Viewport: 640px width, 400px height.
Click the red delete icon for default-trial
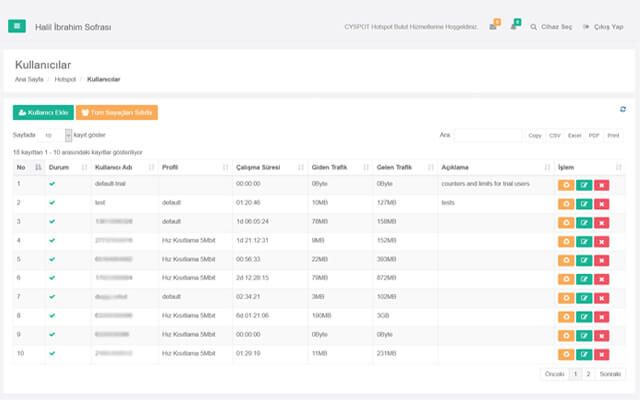click(601, 185)
